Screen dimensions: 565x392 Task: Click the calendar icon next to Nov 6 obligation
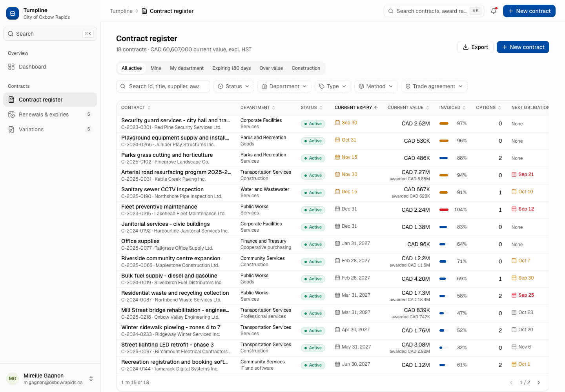514,347
